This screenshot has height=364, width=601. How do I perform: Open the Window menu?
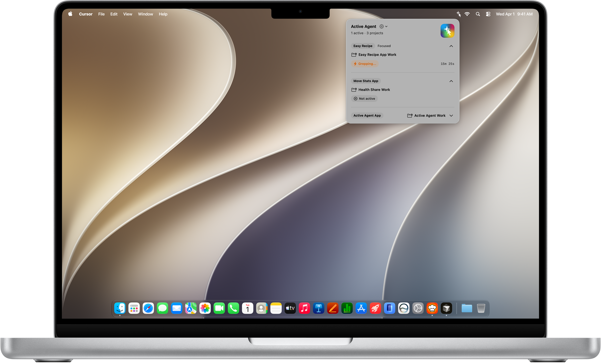point(145,14)
